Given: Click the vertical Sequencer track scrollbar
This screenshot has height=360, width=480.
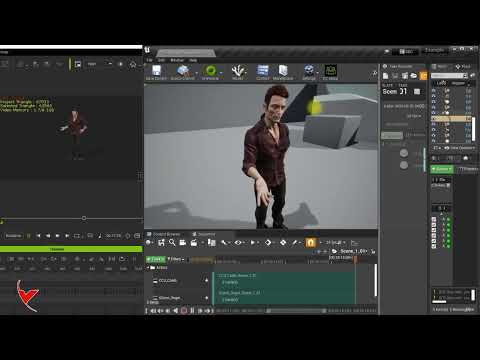Looking at the screenshot, I should coord(375,280).
